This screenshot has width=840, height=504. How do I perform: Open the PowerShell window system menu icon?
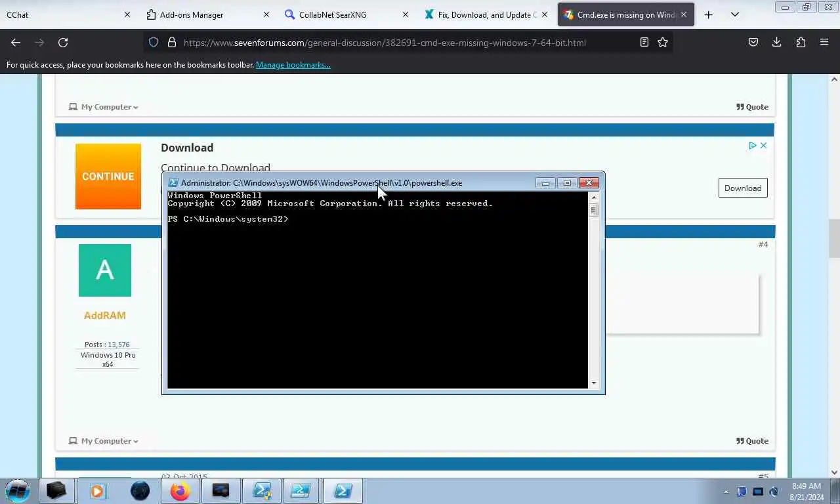point(173,183)
